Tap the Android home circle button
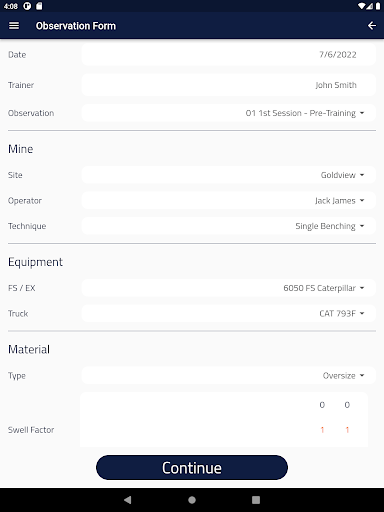The image size is (384, 512). click(x=192, y=500)
